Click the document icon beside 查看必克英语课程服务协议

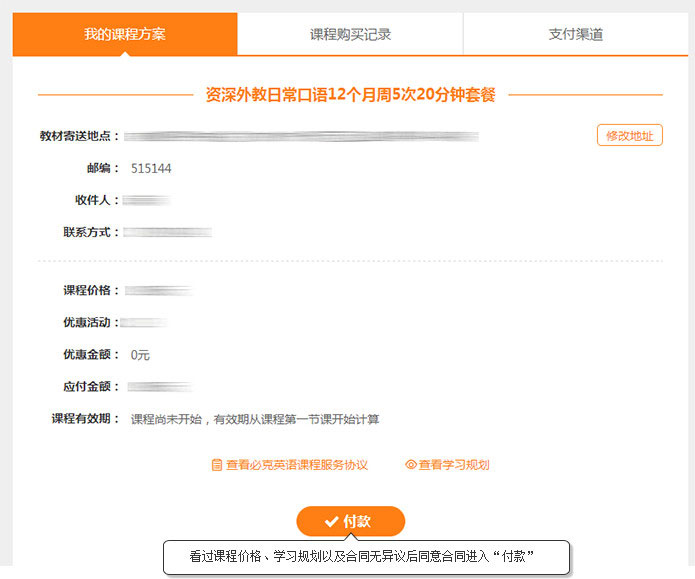coord(216,465)
